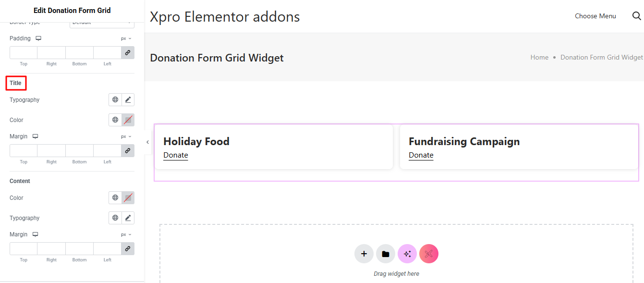This screenshot has width=644, height=283.
Task: Open Title color picker swatch
Action: (128, 120)
